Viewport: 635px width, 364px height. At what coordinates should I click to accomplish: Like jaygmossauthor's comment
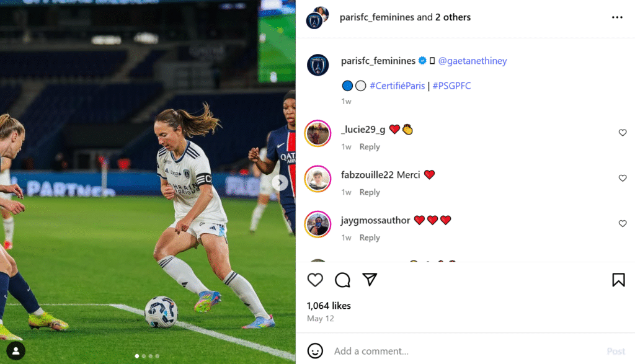[x=623, y=223]
